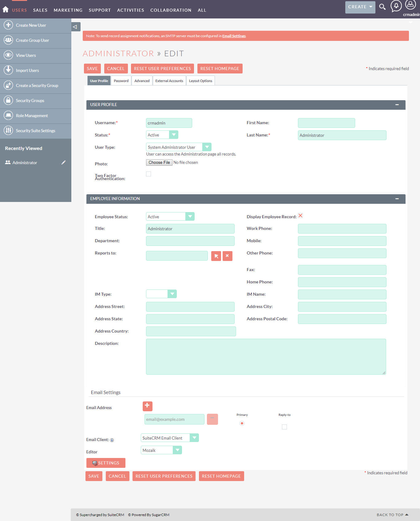Click the Choose File photo button

pos(159,162)
